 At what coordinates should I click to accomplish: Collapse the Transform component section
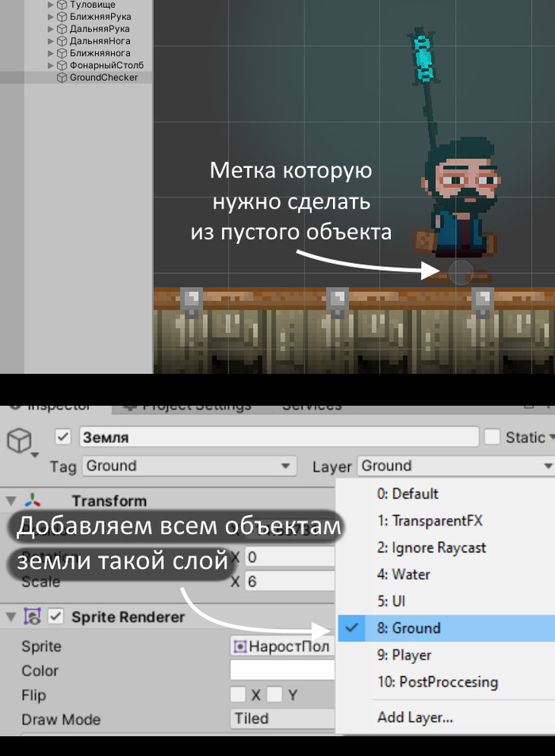point(10,501)
